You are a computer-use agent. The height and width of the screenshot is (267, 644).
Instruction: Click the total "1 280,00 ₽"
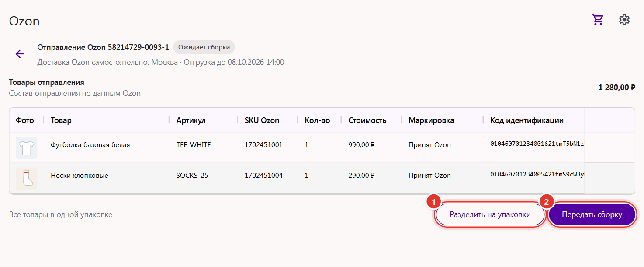[616, 88]
